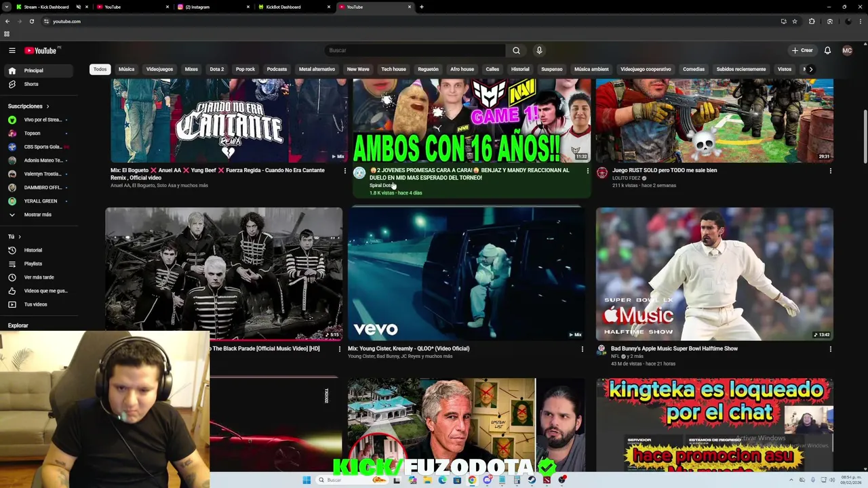Screen dimensions: 868x488
Task: Bookmark this page with the star
Action: [795, 21]
